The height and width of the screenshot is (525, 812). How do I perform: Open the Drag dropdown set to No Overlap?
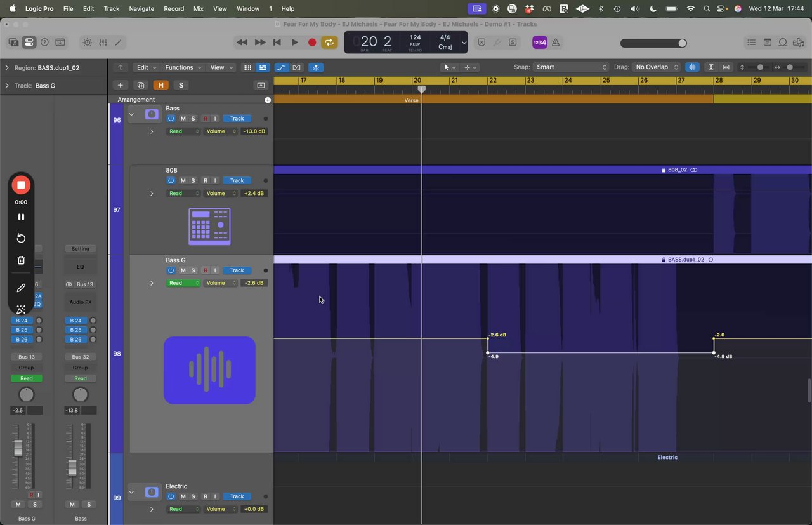pos(657,67)
